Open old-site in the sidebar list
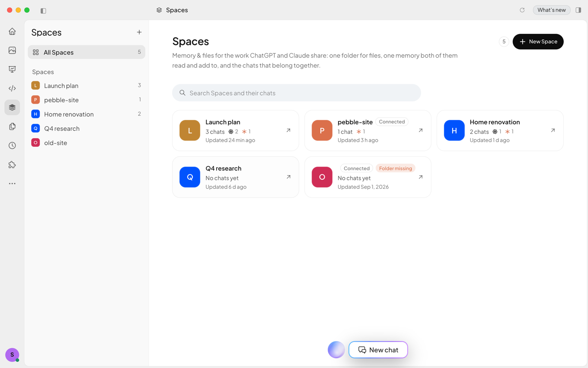 coord(86,142)
